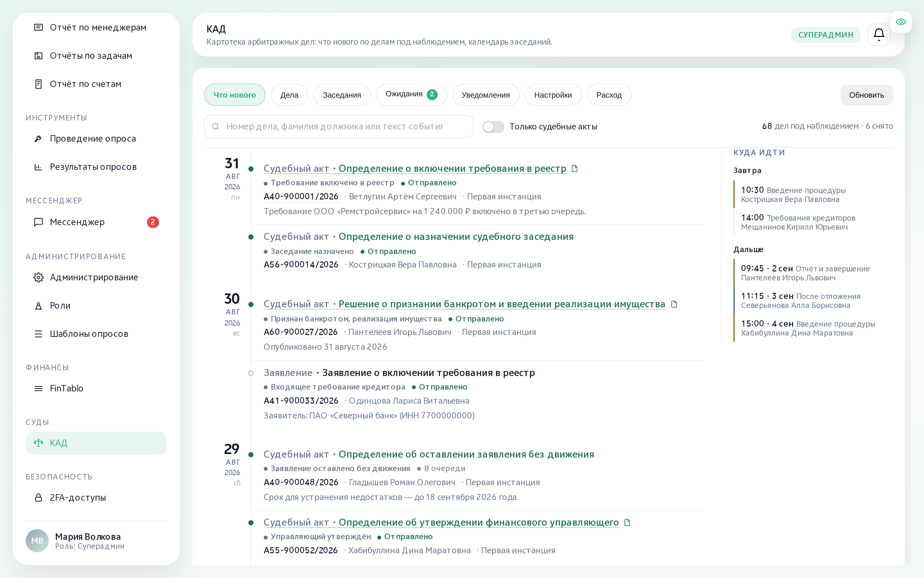
Task: Focus the case number search field
Action: (339, 127)
